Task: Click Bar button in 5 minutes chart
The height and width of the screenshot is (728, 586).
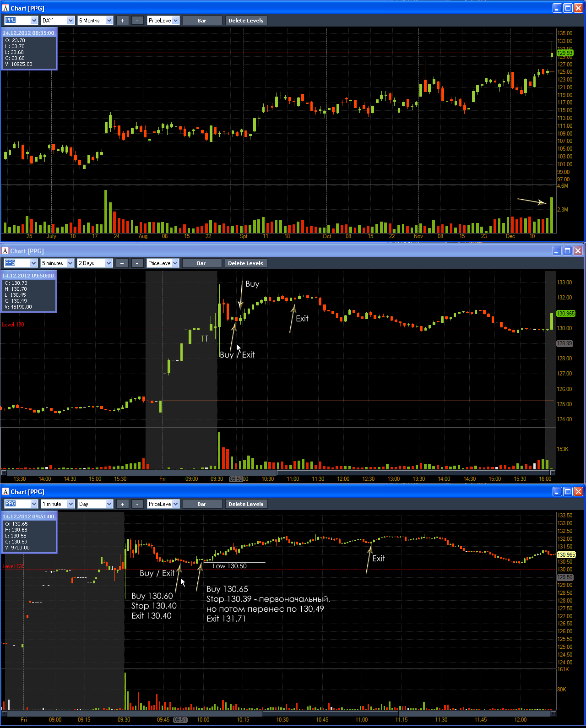Action: click(x=201, y=263)
